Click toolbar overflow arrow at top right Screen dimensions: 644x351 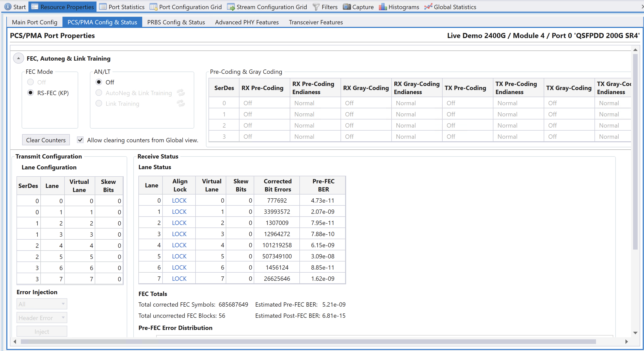(642, 7)
